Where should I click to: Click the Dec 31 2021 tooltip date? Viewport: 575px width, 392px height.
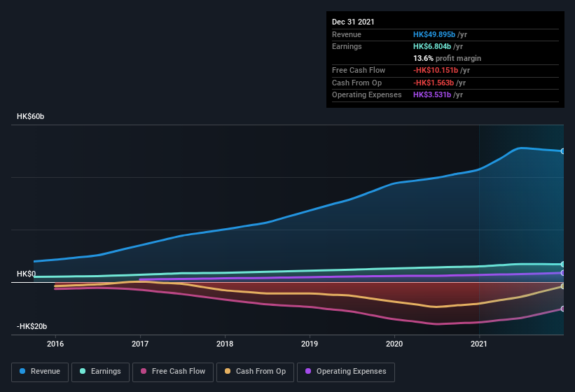[353, 22]
